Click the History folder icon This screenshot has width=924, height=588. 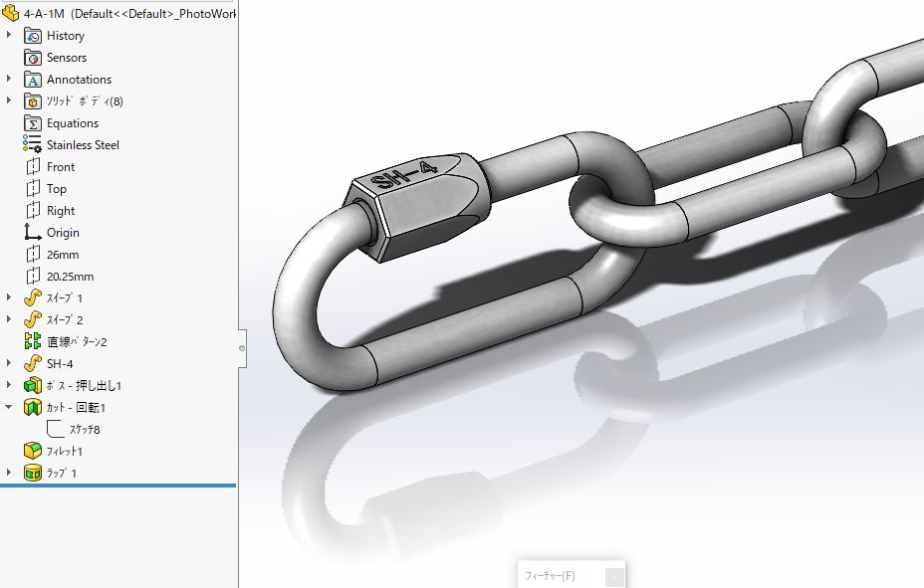(33, 36)
